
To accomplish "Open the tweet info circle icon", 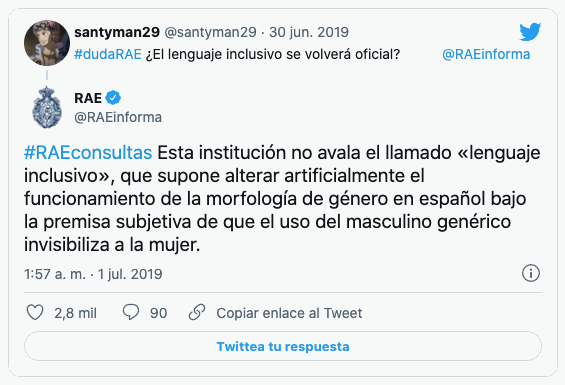I will pos(531,273).
